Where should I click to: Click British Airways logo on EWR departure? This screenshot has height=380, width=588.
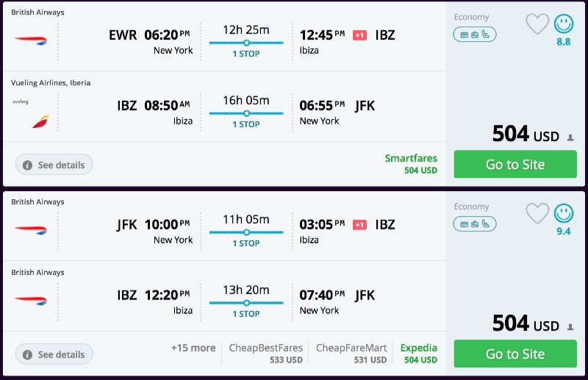[31, 40]
